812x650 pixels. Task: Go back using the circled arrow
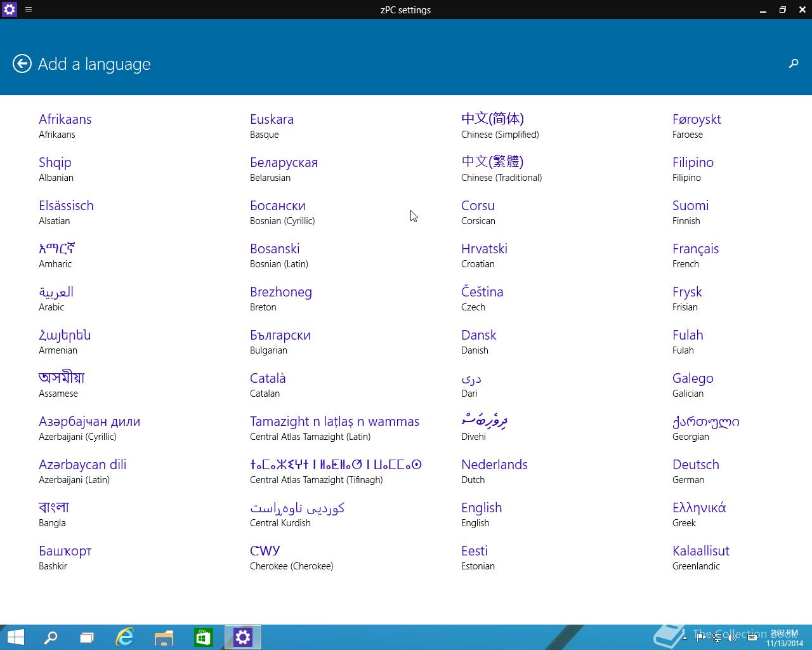(x=22, y=63)
